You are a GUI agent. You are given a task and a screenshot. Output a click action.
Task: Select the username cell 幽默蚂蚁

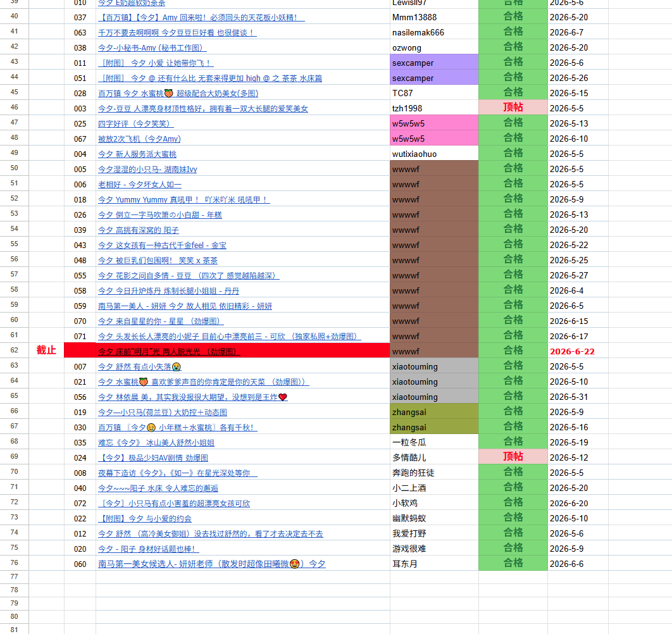434,518
